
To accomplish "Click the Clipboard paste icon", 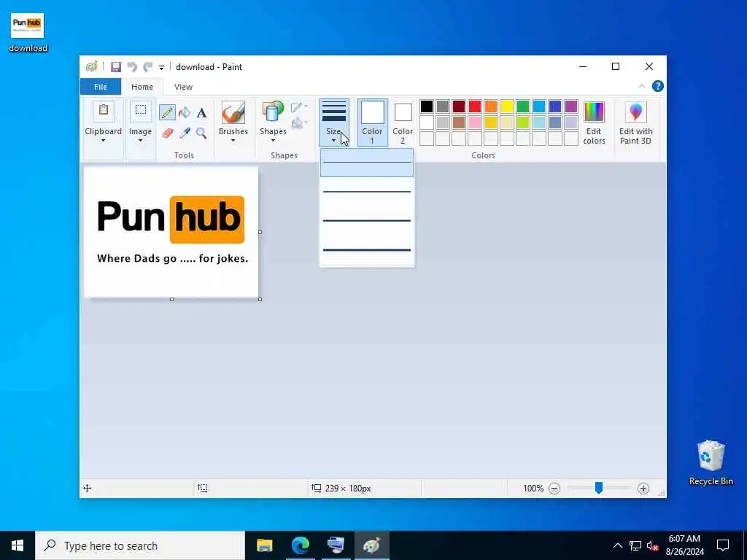I will (x=103, y=112).
